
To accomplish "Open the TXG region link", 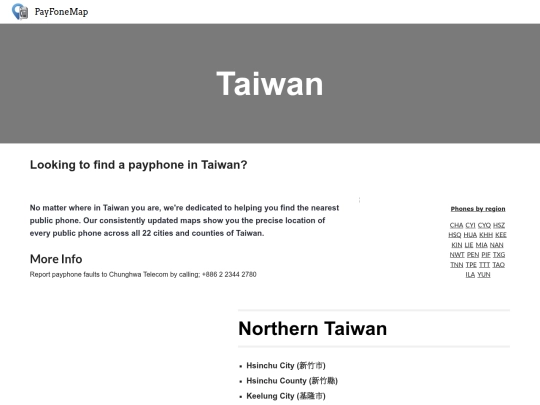I will (x=499, y=255).
